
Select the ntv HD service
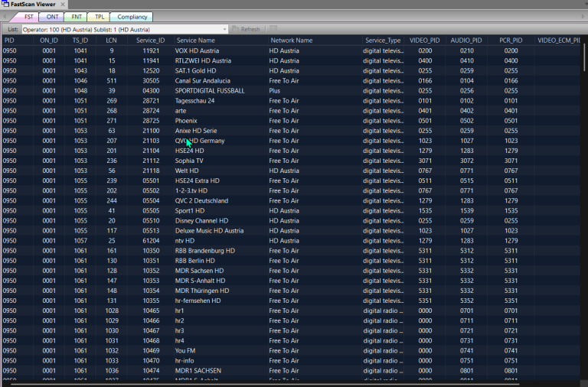[x=185, y=240]
